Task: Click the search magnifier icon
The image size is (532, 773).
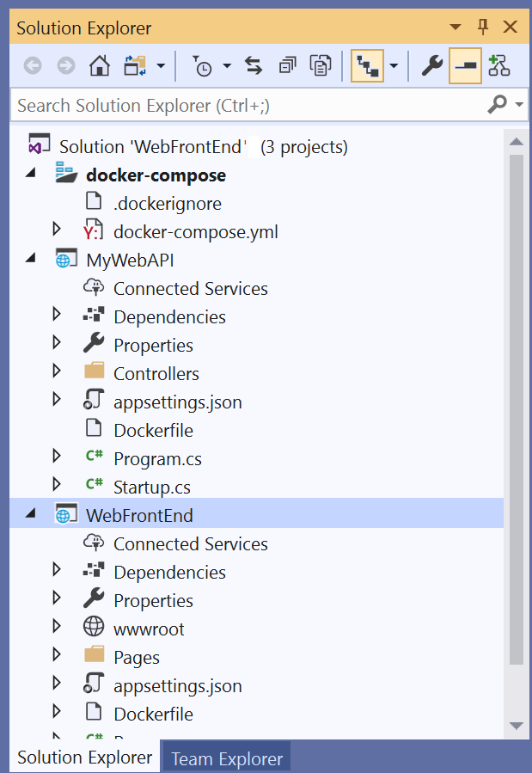Action: coord(497,105)
